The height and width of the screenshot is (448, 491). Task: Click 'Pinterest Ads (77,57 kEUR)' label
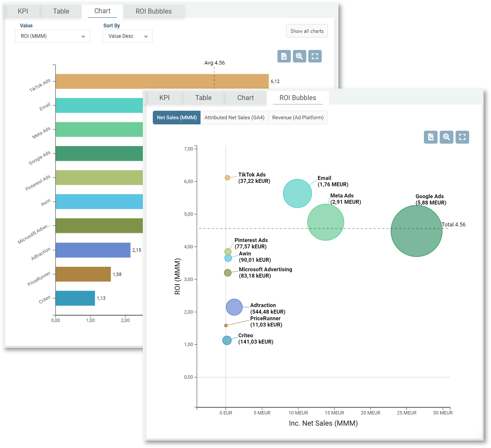(251, 243)
